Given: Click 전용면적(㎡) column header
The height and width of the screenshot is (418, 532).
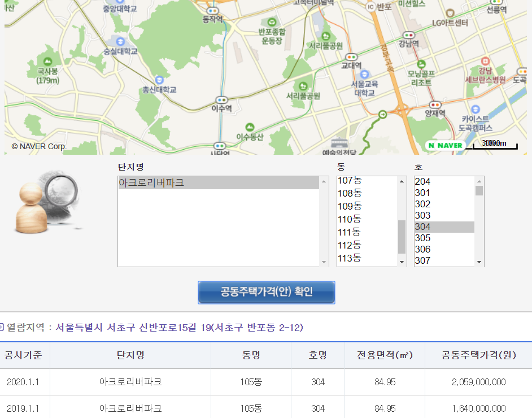Looking at the screenshot, I should [385, 355].
